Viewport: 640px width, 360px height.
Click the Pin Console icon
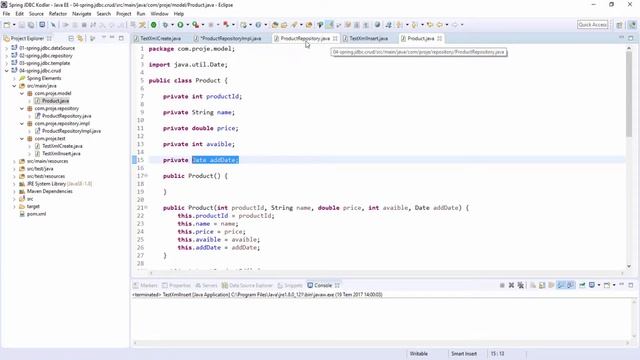[x=582, y=285]
